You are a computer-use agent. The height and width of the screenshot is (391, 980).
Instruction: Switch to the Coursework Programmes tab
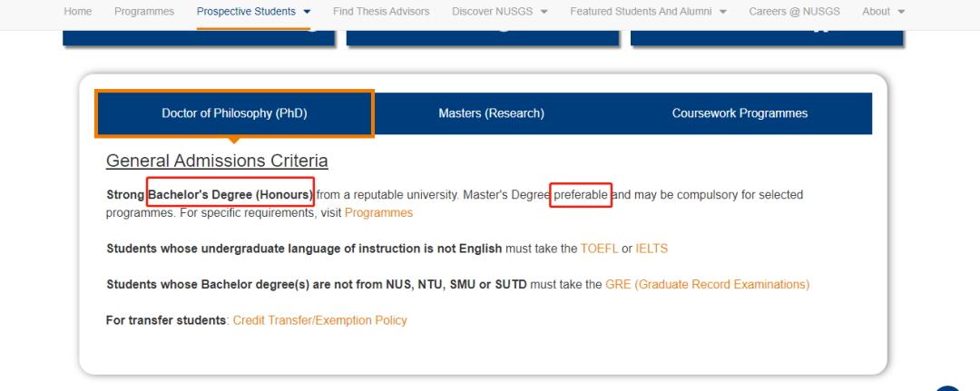coord(740,113)
